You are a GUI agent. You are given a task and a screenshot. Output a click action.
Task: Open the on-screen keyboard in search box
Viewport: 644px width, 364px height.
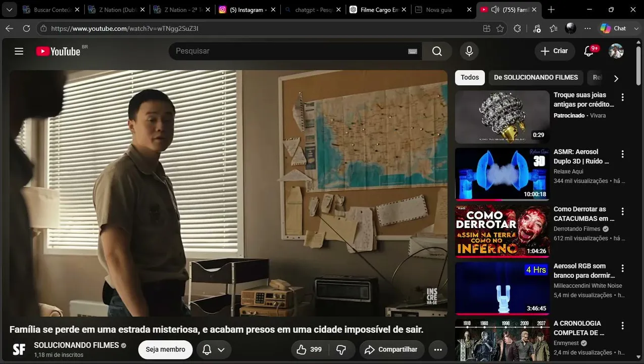(x=413, y=51)
